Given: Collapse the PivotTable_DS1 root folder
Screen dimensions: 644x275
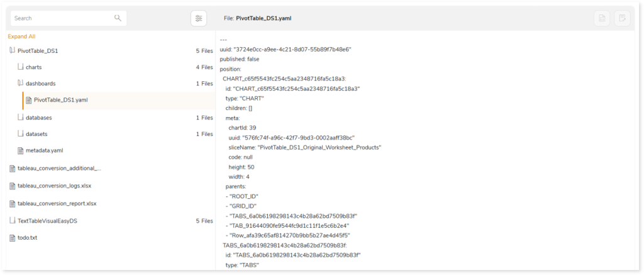Looking at the screenshot, I should [x=13, y=50].
